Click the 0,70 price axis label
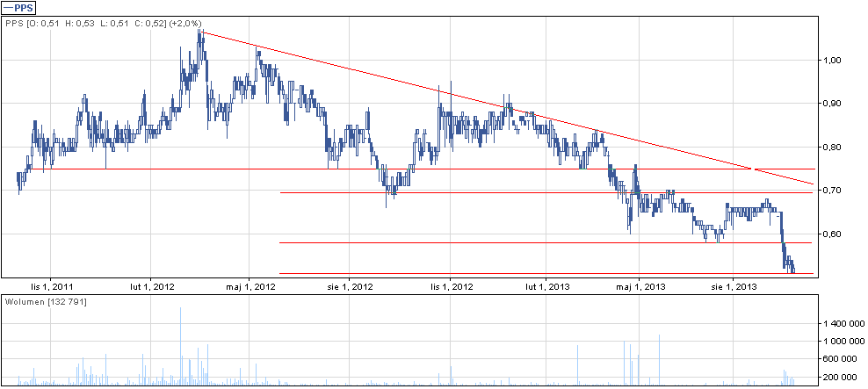The width and height of the screenshot is (868, 389). [x=830, y=191]
